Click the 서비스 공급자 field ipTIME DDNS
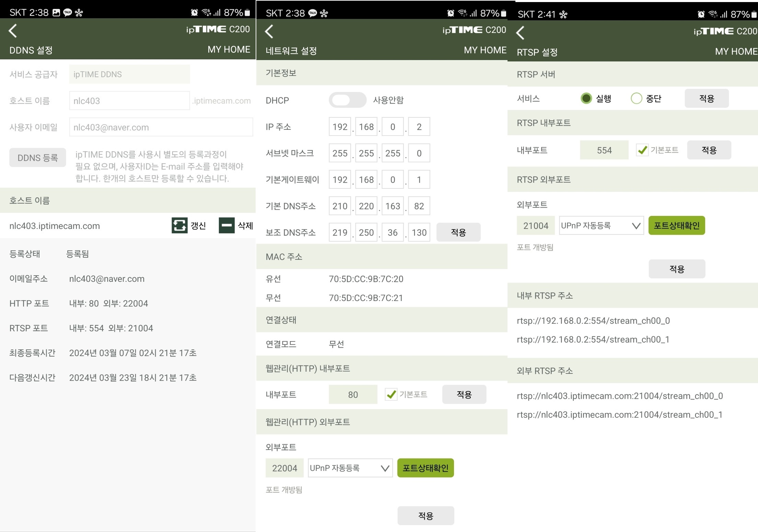 pyautogui.click(x=129, y=74)
